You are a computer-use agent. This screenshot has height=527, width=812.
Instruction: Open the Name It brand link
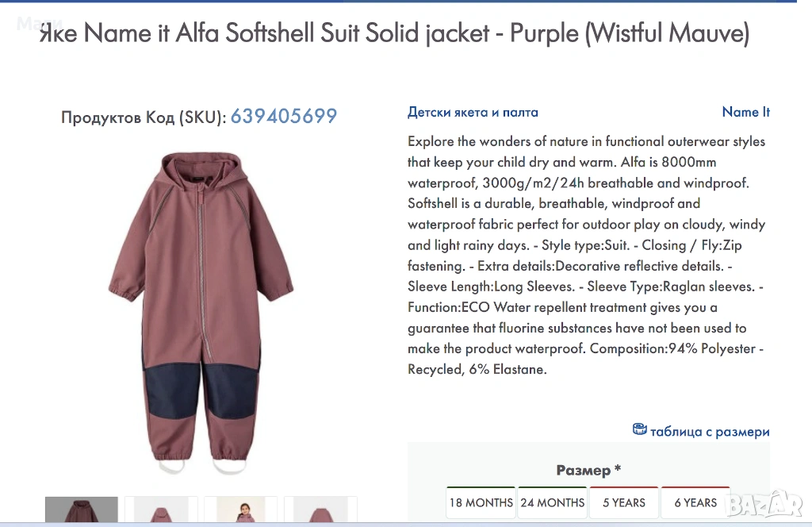click(745, 112)
